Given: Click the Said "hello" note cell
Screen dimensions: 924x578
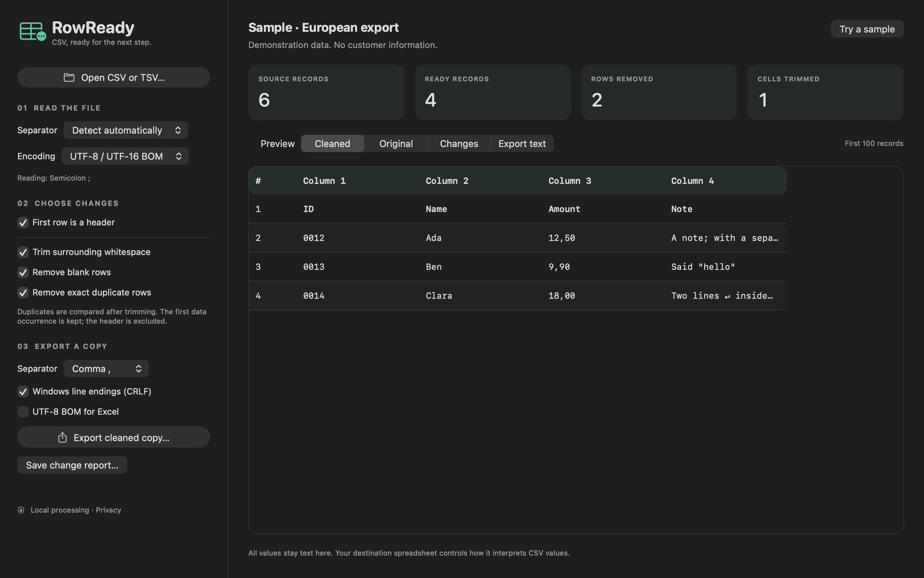Looking at the screenshot, I should coord(703,267).
